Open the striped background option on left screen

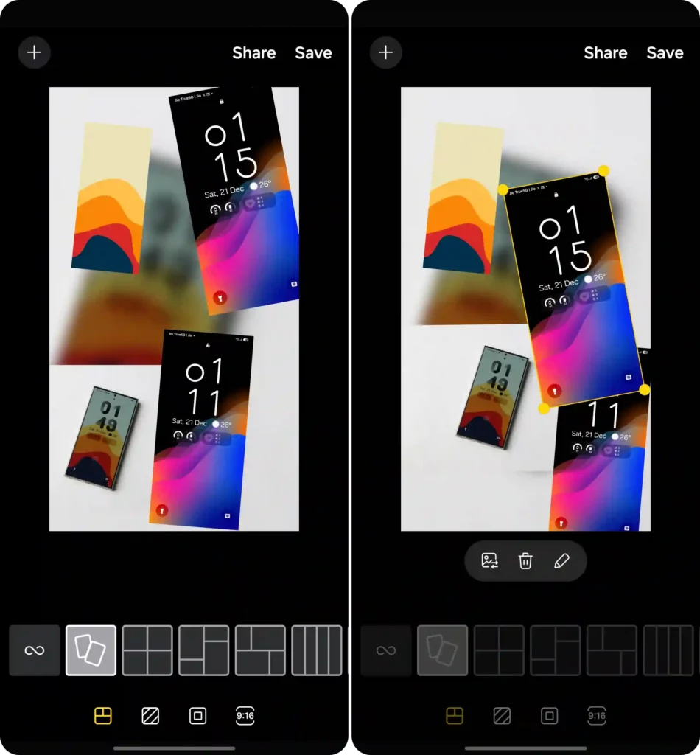pyautogui.click(x=150, y=715)
